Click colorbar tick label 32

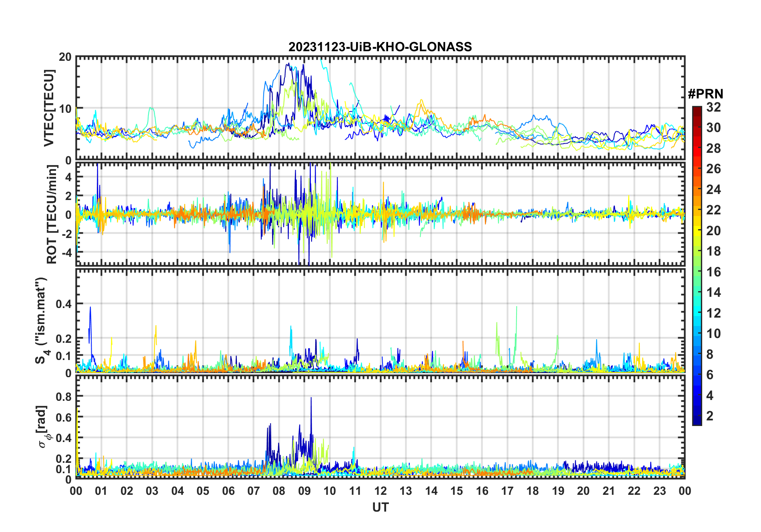[x=713, y=107]
